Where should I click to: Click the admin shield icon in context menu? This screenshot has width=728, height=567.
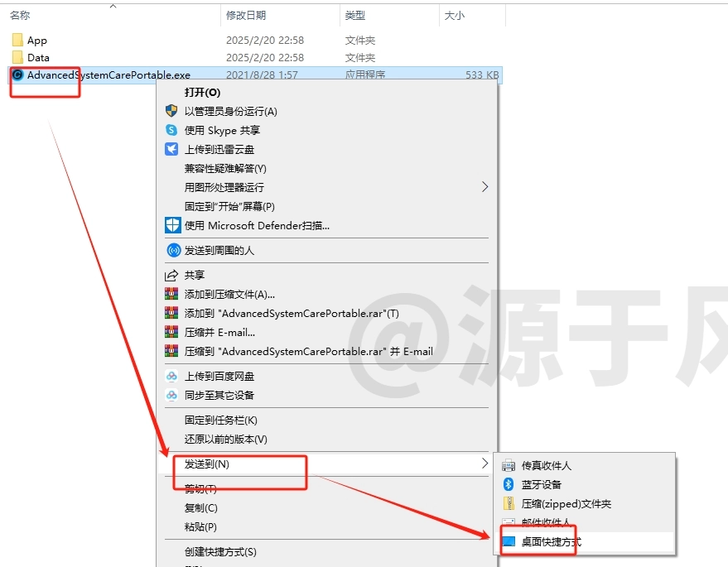[171, 111]
